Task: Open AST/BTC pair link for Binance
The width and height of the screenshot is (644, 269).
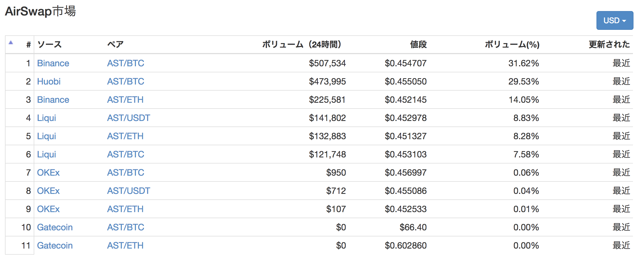Action: coord(126,63)
